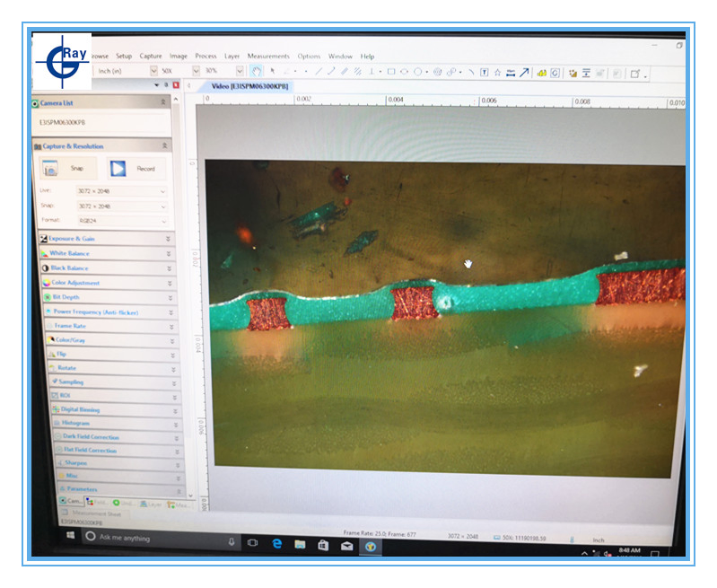Expand the Black Balance panel
This screenshot has height=588, width=717.
(108, 268)
